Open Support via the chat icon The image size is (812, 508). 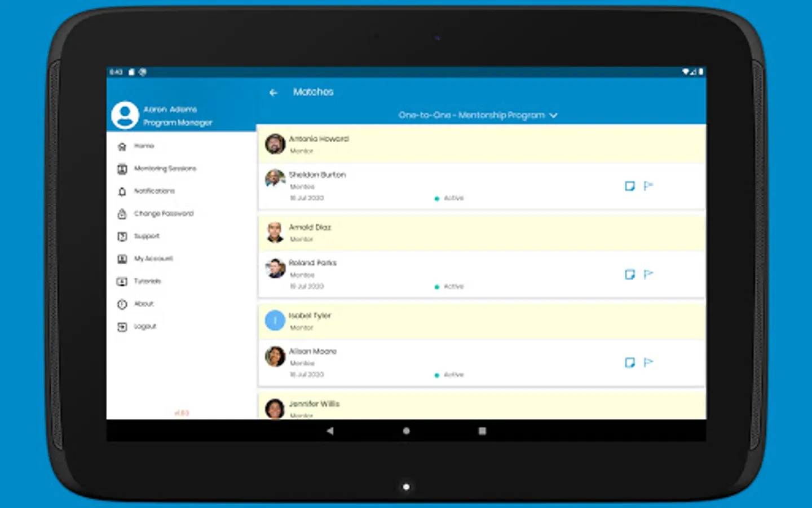tap(123, 236)
